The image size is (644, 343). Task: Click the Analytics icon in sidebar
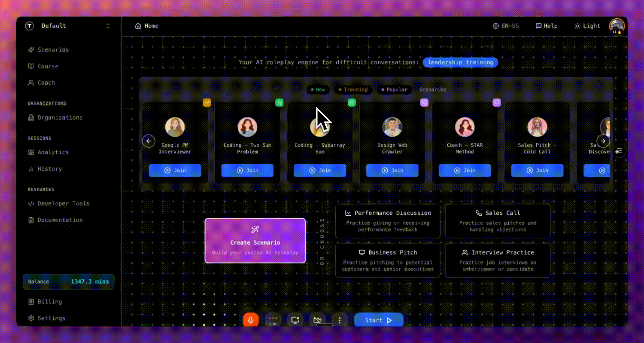click(31, 152)
